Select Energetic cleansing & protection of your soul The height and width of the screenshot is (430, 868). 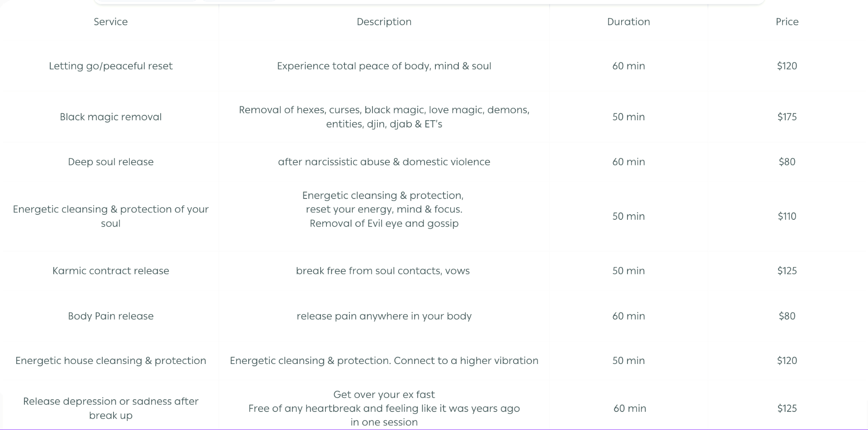[x=111, y=216]
